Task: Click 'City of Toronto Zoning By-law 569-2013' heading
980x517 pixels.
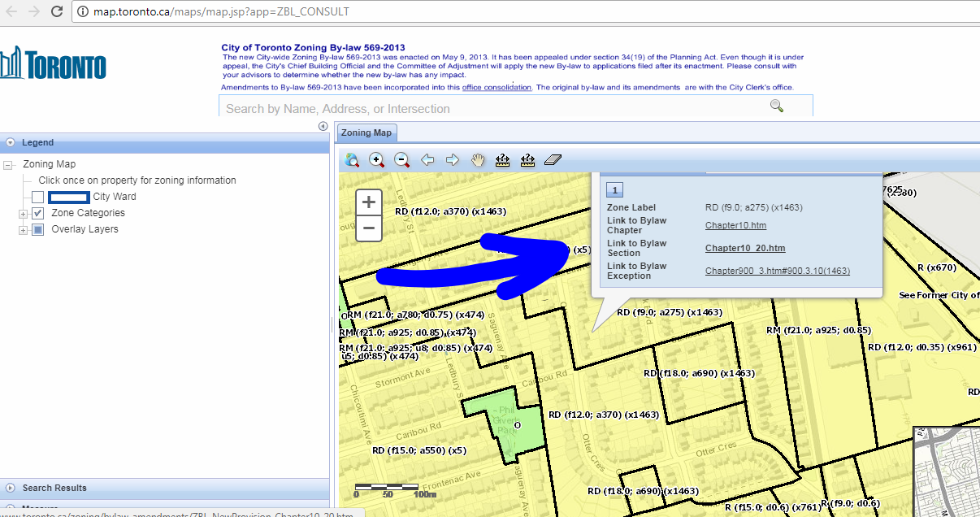Action: point(313,48)
